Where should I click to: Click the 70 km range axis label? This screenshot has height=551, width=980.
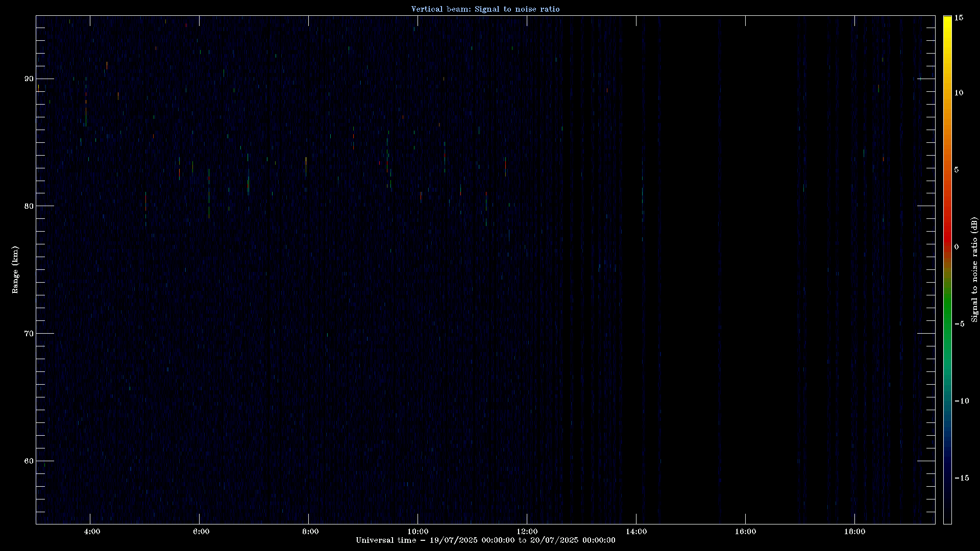(29, 334)
